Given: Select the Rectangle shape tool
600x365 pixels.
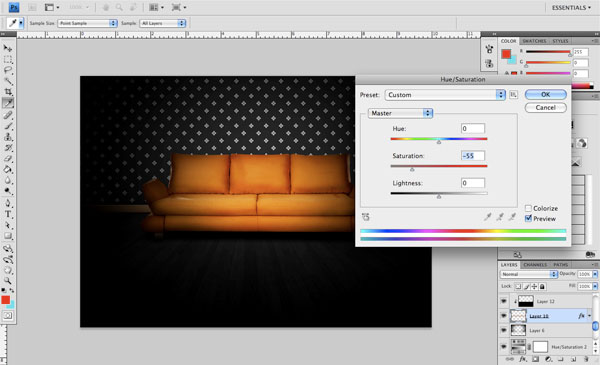Looking at the screenshot, I should click(8, 236).
